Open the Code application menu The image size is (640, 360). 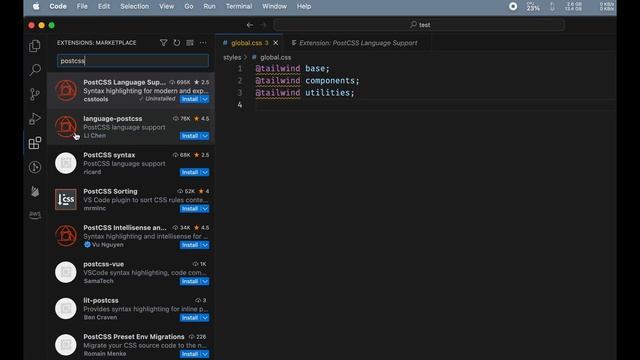point(58,6)
